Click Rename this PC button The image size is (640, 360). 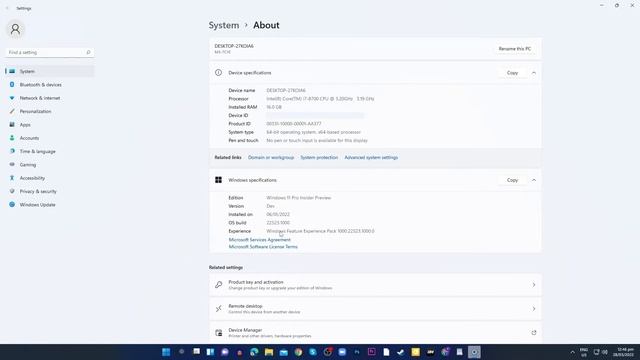(x=515, y=49)
